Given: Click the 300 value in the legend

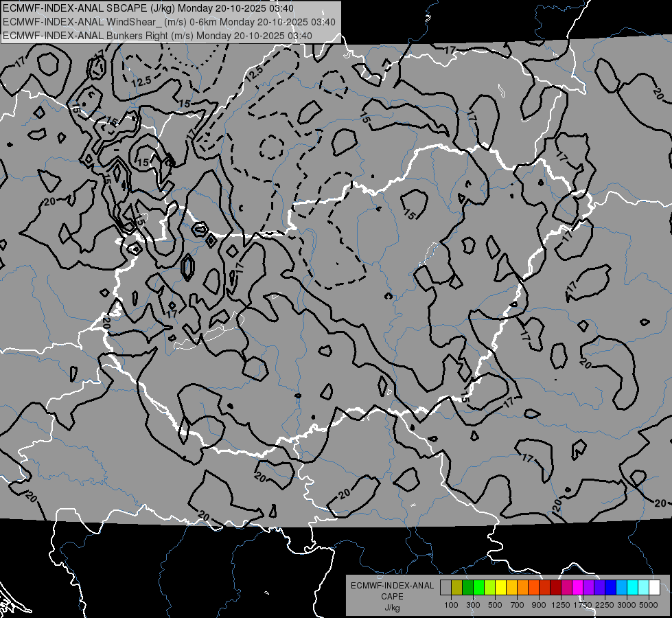Looking at the screenshot, I should pyautogui.click(x=473, y=605).
